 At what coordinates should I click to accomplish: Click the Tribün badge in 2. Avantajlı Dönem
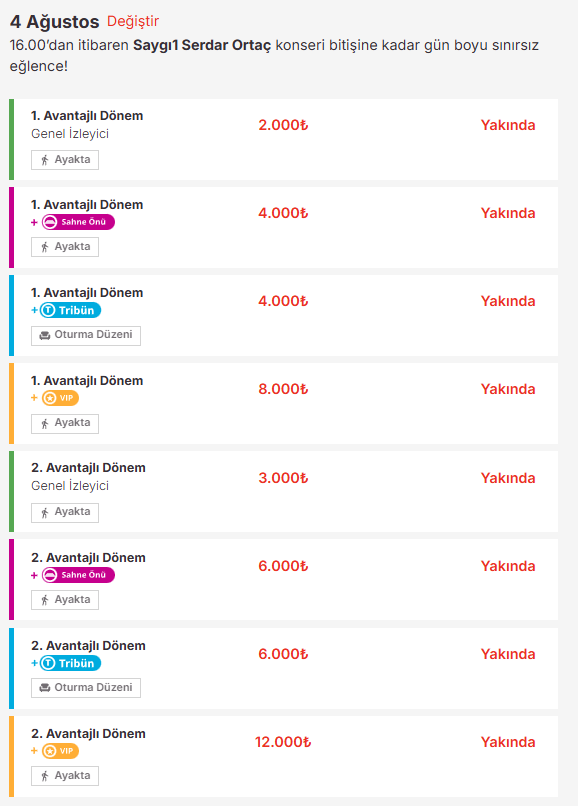pyautogui.click(x=70, y=663)
